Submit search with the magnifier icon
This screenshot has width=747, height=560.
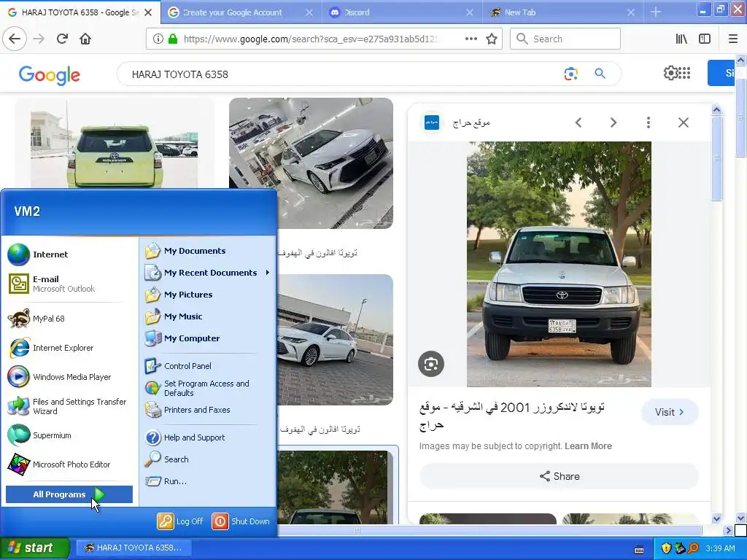click(600, 74)
